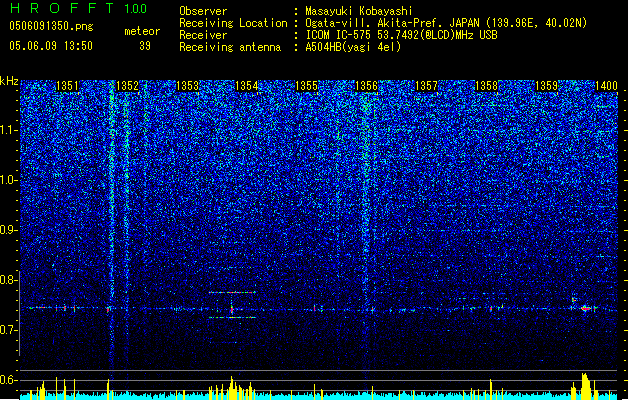Click the meteor count value 39
Screen dimensions: 629x400
tap(145, 46)
